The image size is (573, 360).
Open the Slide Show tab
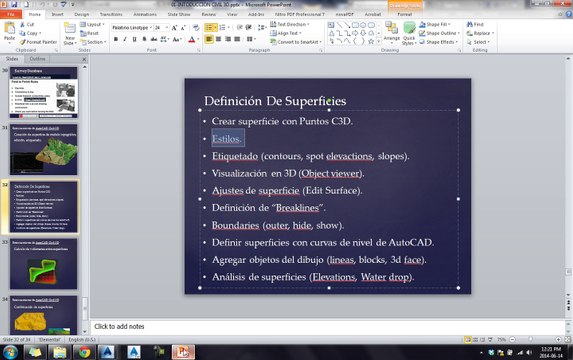tap(179, 14)
